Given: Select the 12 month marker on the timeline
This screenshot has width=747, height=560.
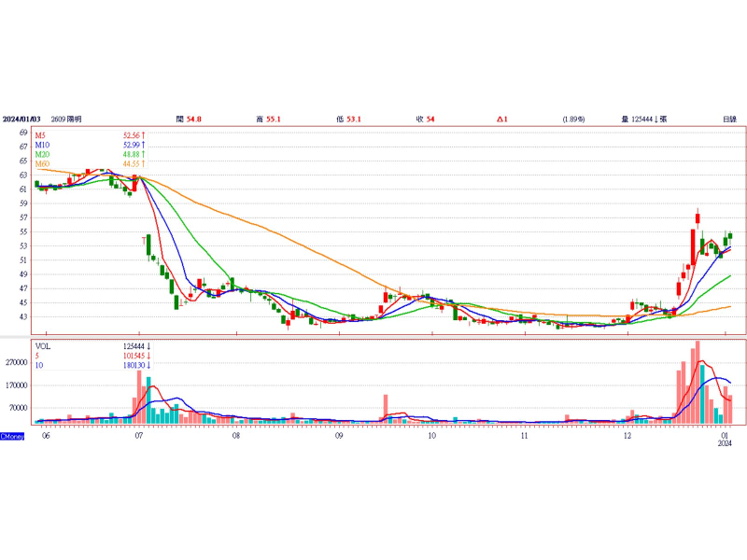Looking at the screenshot, I should point(627,436).
